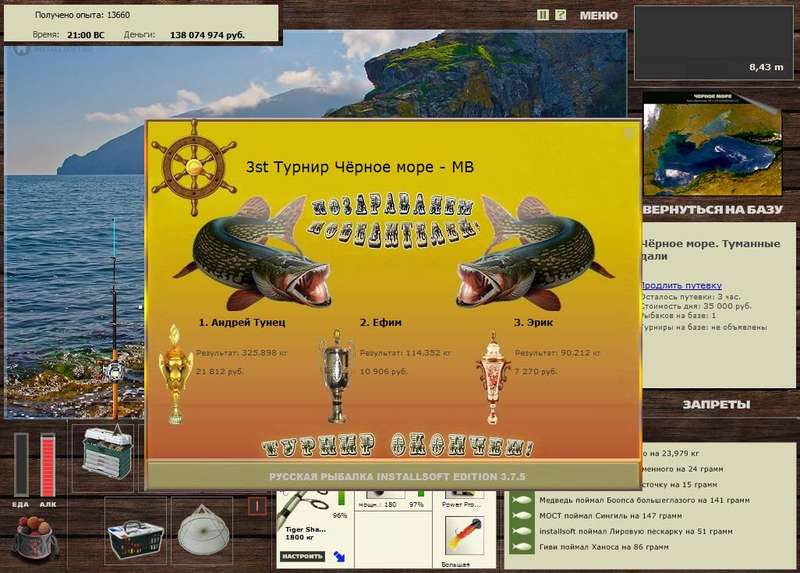
Task: Select third place name 3. Эрик
Action: [533, 322]
